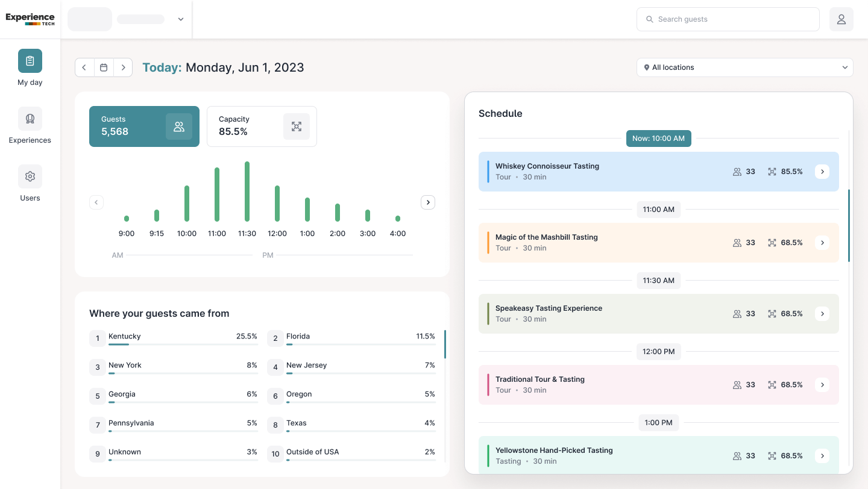
Task: Expand the All locations dropdown
Action: click(x=745, y=67)
